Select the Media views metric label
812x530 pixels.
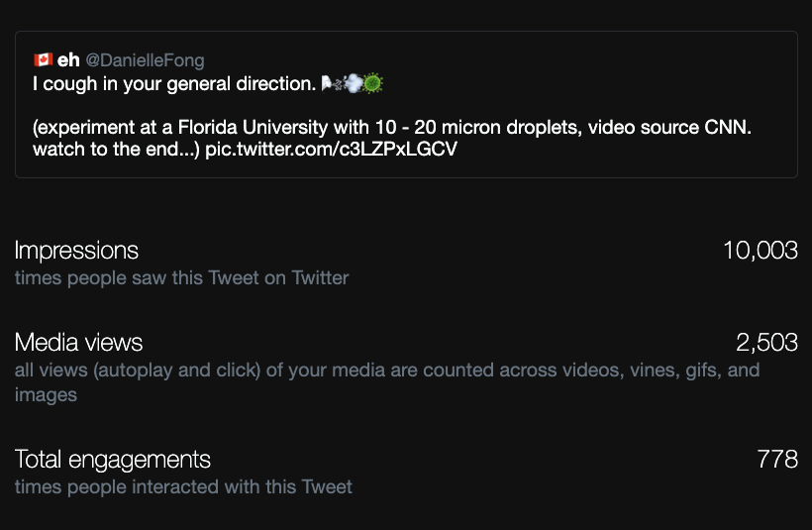(78, 343)
